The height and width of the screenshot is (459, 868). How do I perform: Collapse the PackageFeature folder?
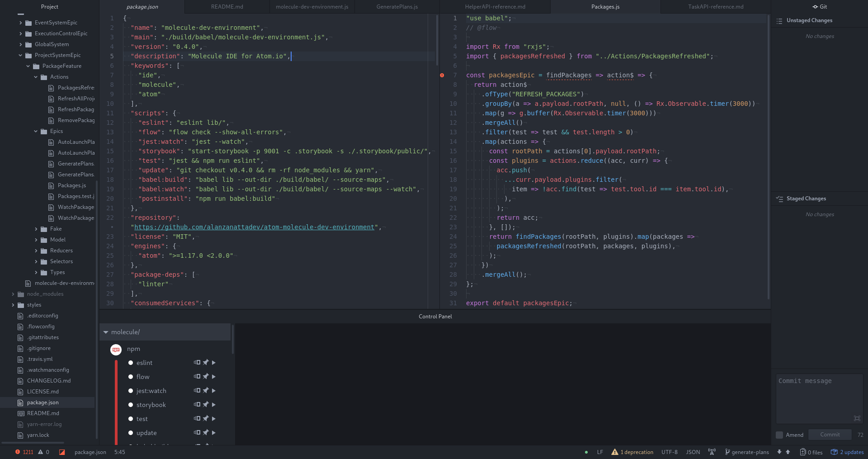point(28,66)
